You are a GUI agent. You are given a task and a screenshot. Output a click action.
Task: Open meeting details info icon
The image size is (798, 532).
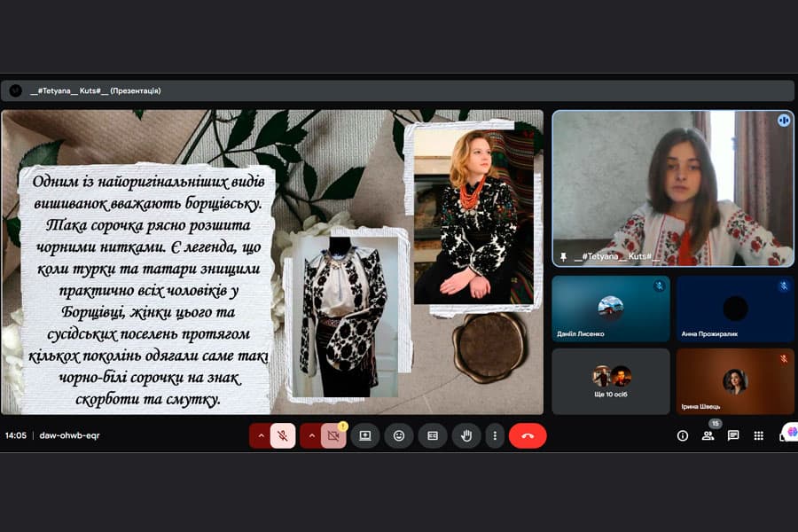click(x=683, y=435)
